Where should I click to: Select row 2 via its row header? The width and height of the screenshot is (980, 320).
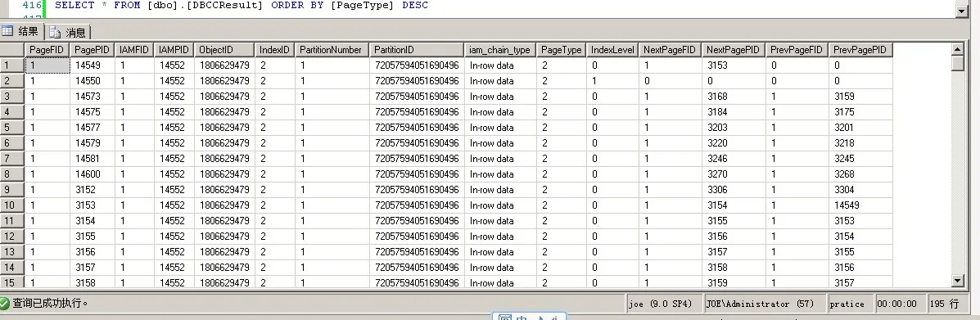[x=12, y=81]
